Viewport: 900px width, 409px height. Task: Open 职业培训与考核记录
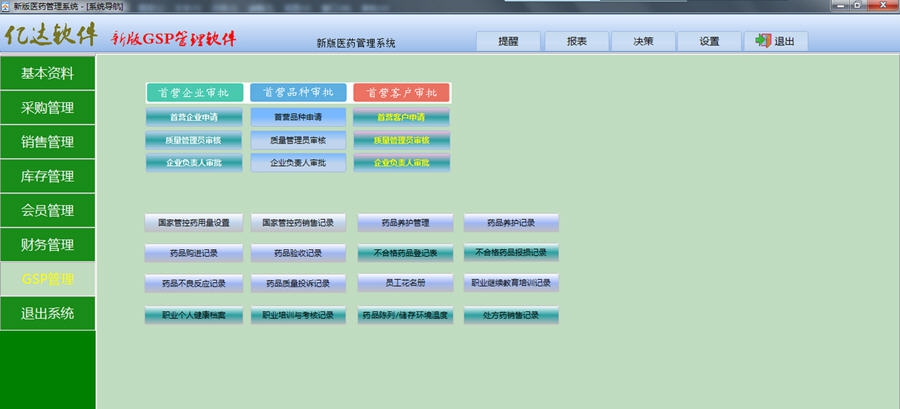point(298,315)
